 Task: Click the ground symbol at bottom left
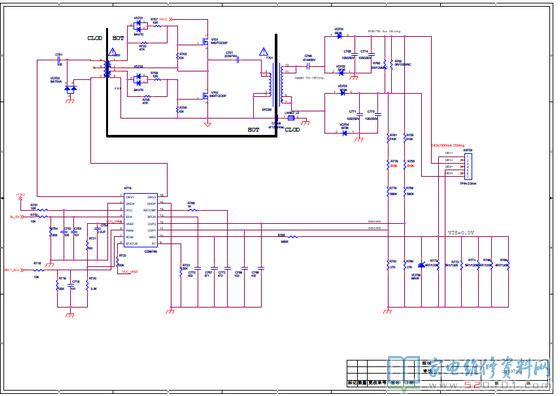point(70,314)
